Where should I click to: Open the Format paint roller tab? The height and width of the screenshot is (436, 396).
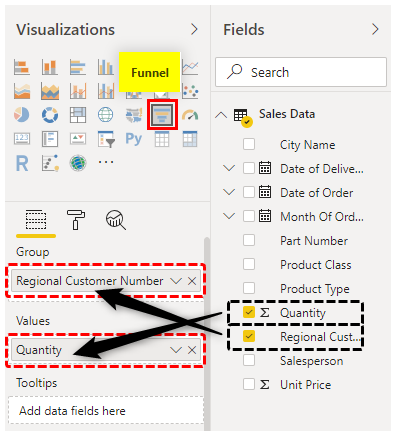point(76,220)
